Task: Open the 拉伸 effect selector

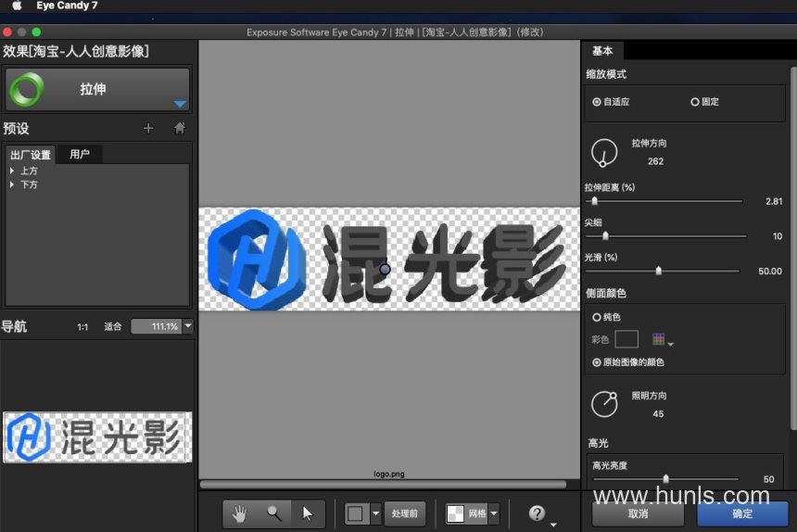Action: click(x=97, y=89)
